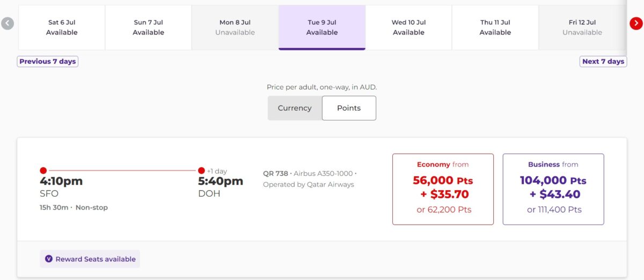The height and width of the screenshot is (280, 644).
Task: Switch price display to Currency
Action: (x=295, y=108)
